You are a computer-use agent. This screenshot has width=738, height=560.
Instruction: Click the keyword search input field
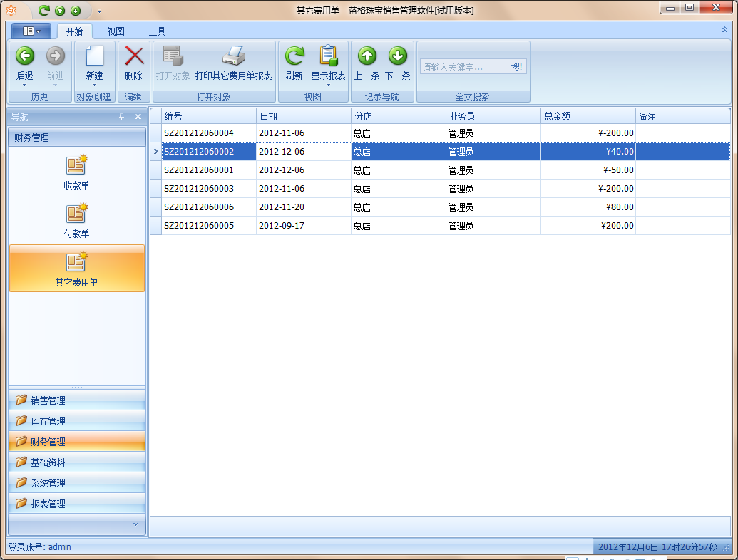pyautogui.click(x=464, y=67)
